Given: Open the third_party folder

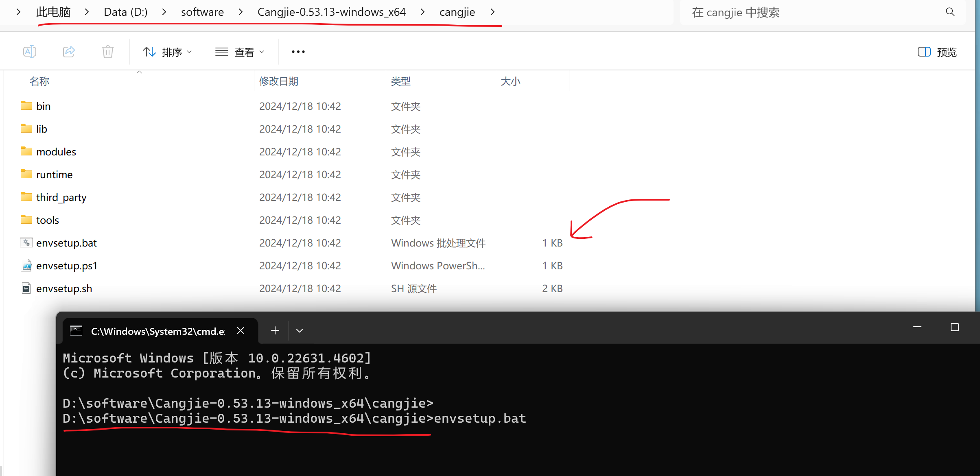Looking at the screenshot, I should 61,197.
